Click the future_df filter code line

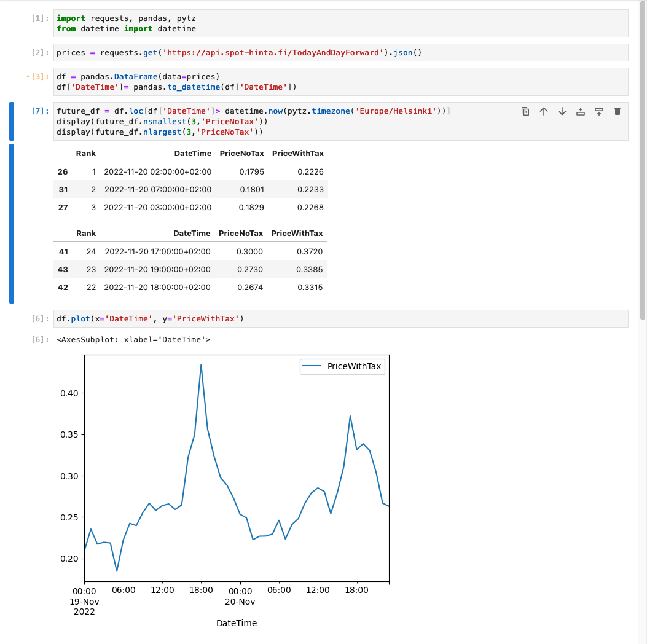coord(253,111)
